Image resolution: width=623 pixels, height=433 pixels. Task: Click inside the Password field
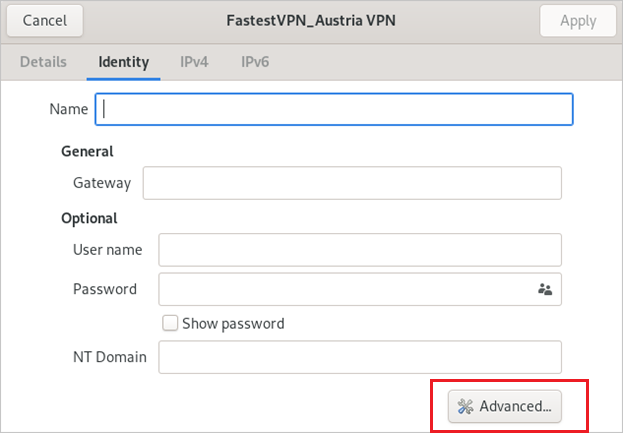(x=360, y=289)
